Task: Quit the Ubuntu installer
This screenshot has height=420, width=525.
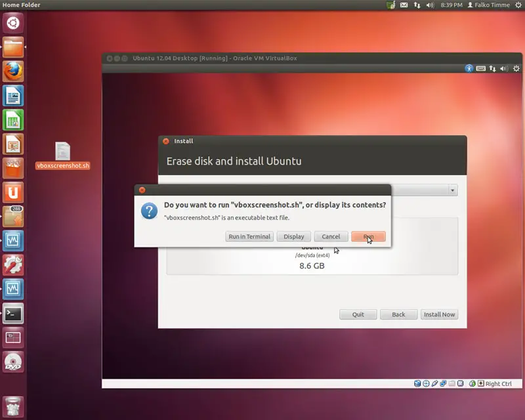Action: click(x=358, y=314)
